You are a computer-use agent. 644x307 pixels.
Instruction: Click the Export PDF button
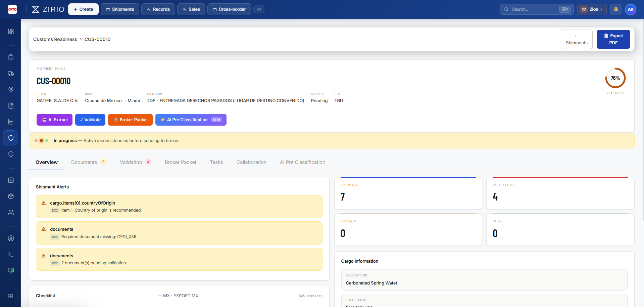(x=613, y=39)
